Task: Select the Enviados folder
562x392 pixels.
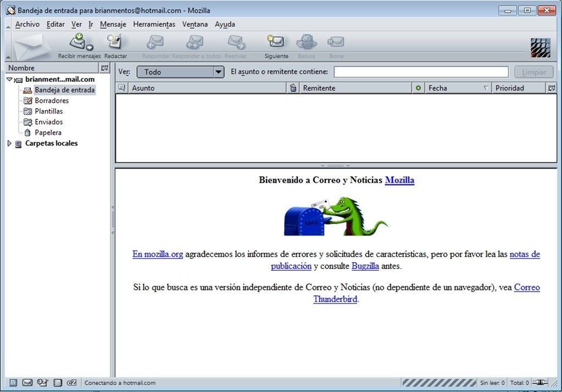Action: [x=49, y=122]
